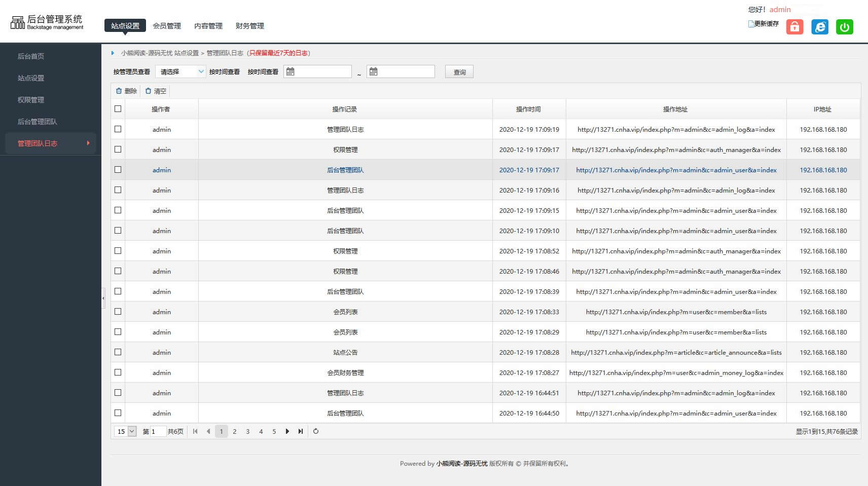Click the 查询 query button
Viewport: 868px width, 486px height.
(459, 72)
